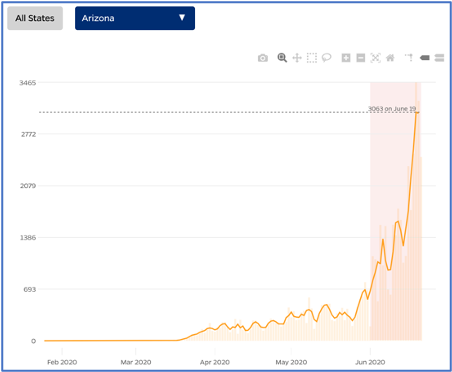This screenshot has height=372, width=452.
Task: Toggle spike lines on the chart
Action: coord(409,58)
